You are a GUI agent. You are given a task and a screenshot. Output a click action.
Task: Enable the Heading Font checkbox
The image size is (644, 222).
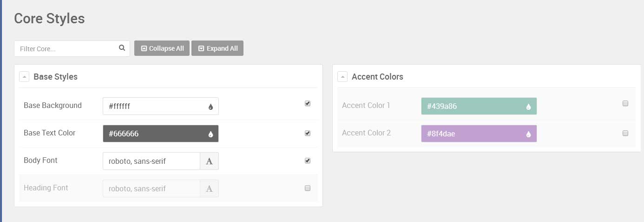(x=308, y=188)
